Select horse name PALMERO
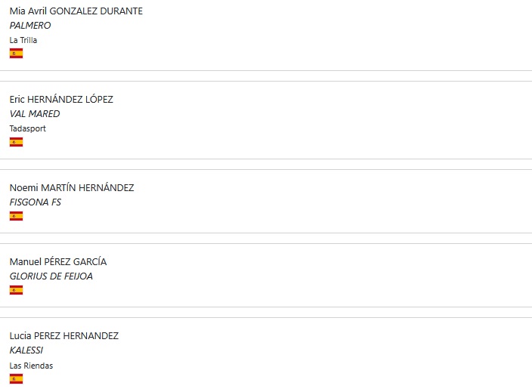 (x=30, y=26)
